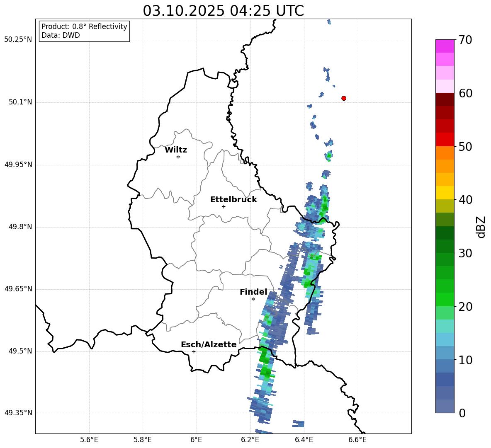Click the bright red colorbar segment above 50

(x=445, y=139)
